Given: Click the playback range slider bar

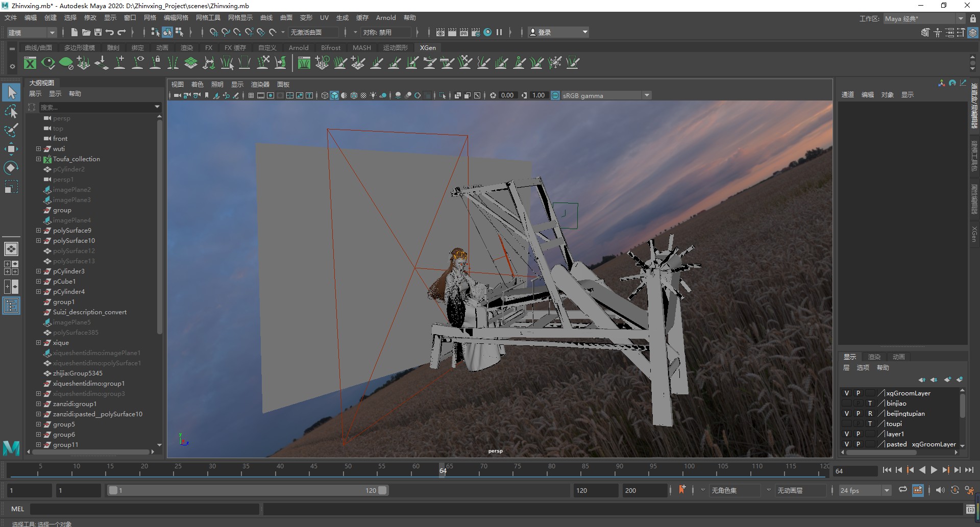Looking at the screenshot, I should [x=248, y=490].
